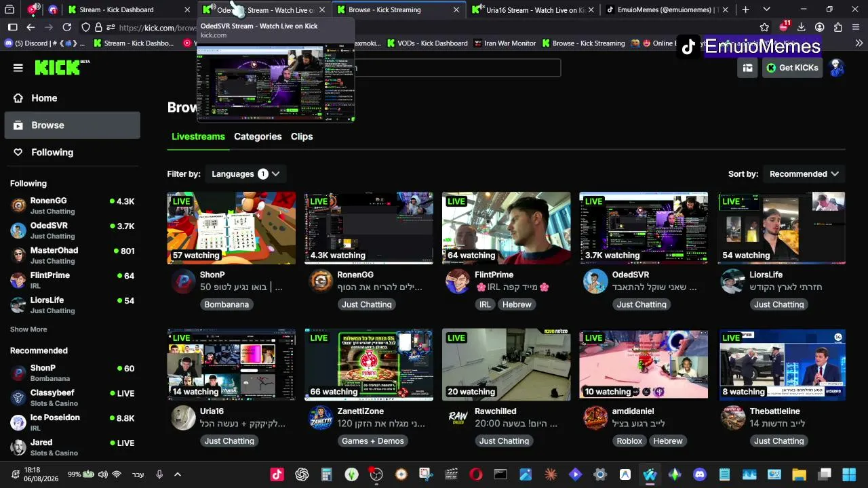Toggle the microphone icon in the system tray
Screen dimensions: 868x488
[159, 474]
